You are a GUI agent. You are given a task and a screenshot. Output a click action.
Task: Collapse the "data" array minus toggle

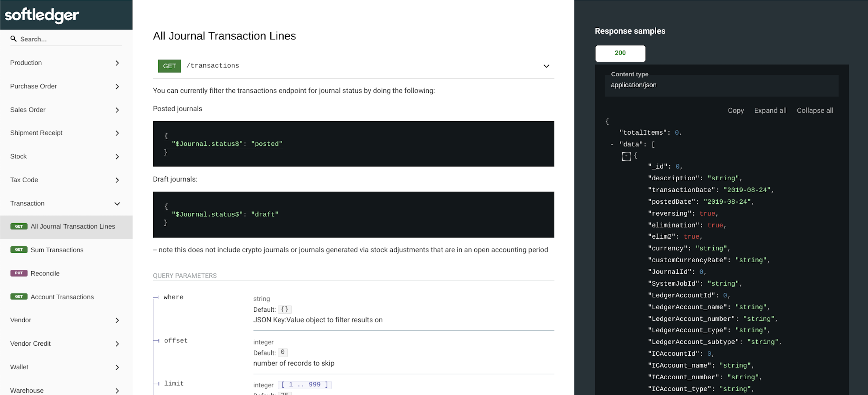click(612, 144)
